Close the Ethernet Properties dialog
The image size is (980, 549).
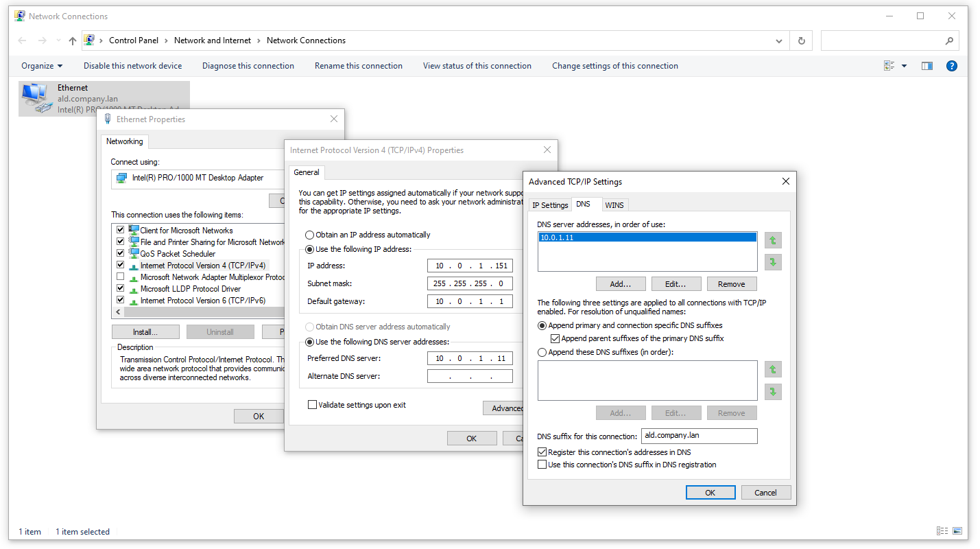tap(334, 119)
